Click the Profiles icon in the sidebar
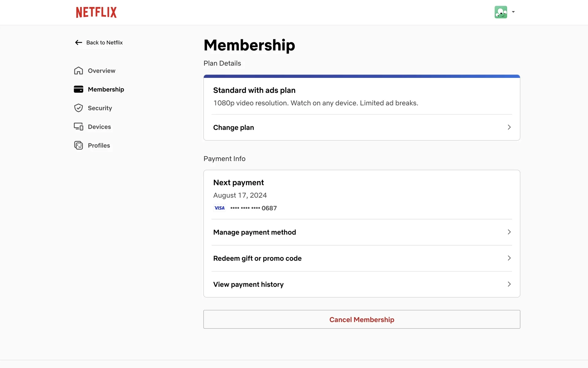This screenshot has height=368, width=588. (78, 145)
